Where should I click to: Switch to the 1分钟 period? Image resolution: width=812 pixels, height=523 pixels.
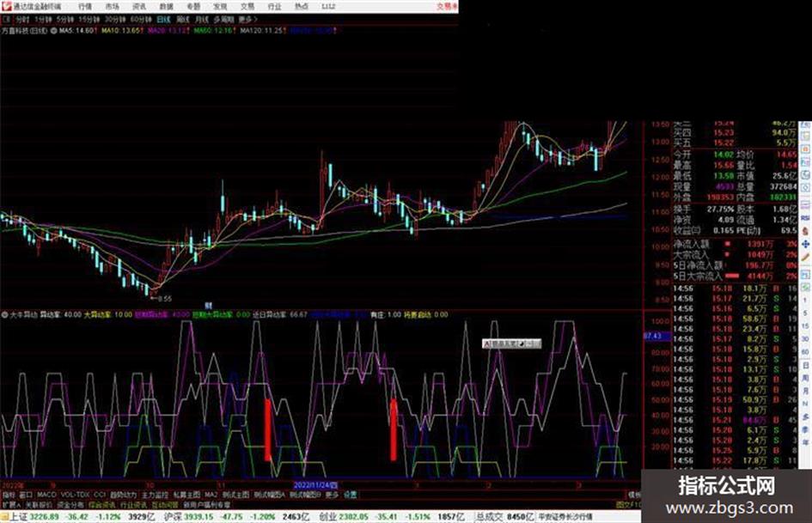coord(43,19)
